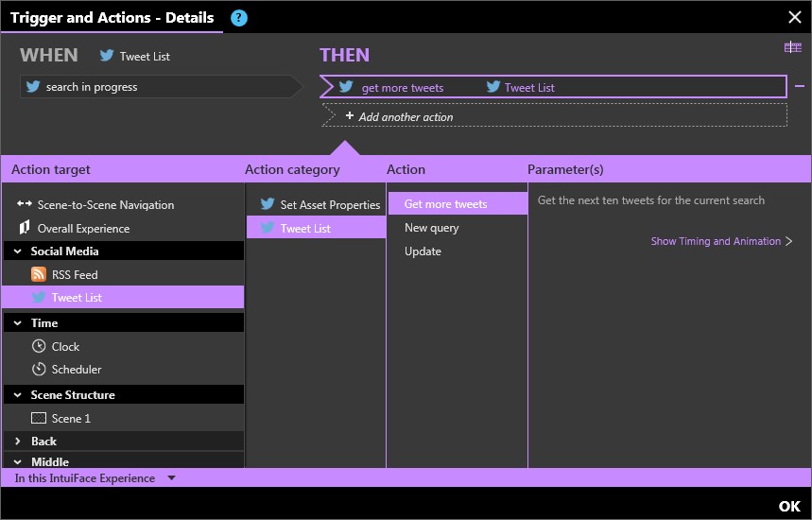Click the WHEN heading
The image size is (812, 520).
point(48,55)
